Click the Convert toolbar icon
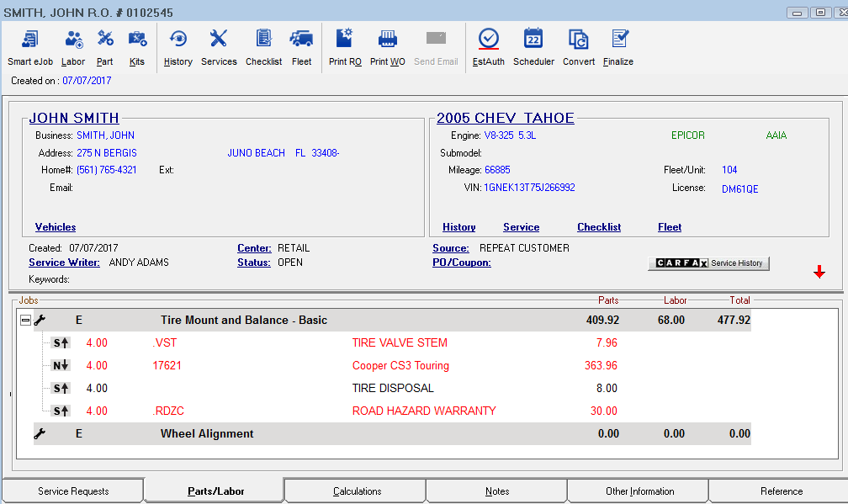 [x=578, y=46]
